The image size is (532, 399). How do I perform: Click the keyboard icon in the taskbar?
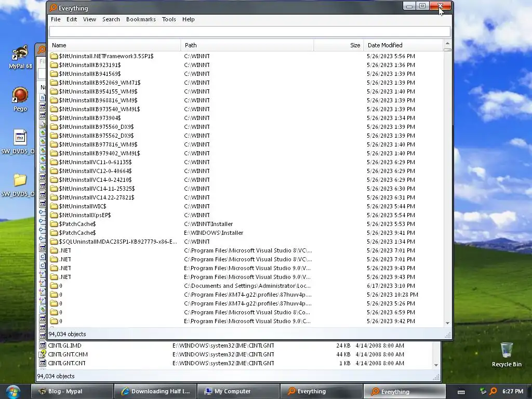coord(461,392)
